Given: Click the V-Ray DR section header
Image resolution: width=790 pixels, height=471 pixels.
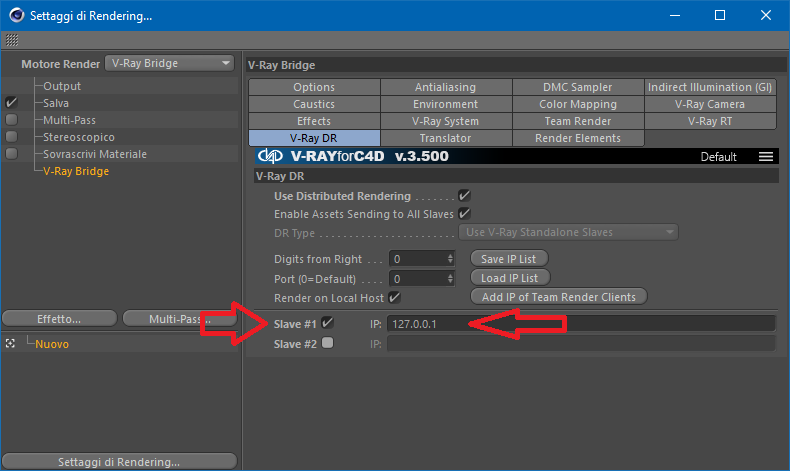Looking at the screenshot, I should 516,176.
